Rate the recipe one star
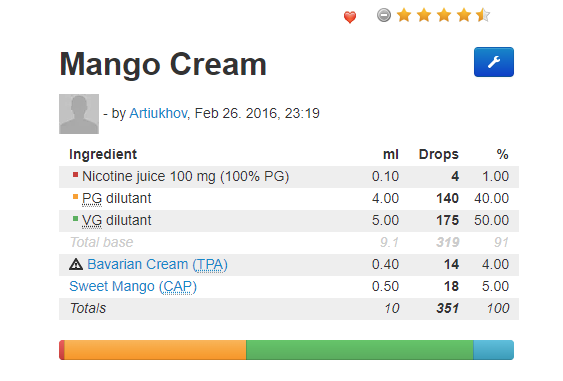The height and width of the screenshot is (381, 563). click(x=404, y=15)
